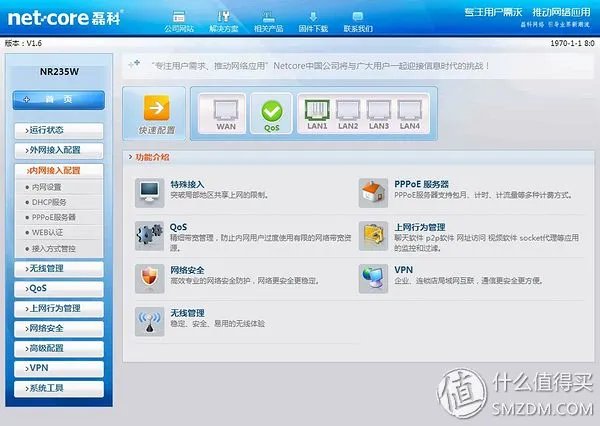Click the 功能介绍 section header
The width and height of the screenshot is (600, 426).
point(152,157)
